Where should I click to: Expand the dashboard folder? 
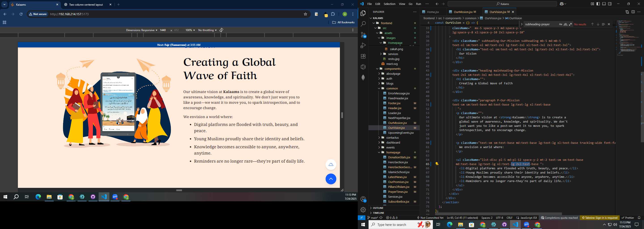[394, 142]
